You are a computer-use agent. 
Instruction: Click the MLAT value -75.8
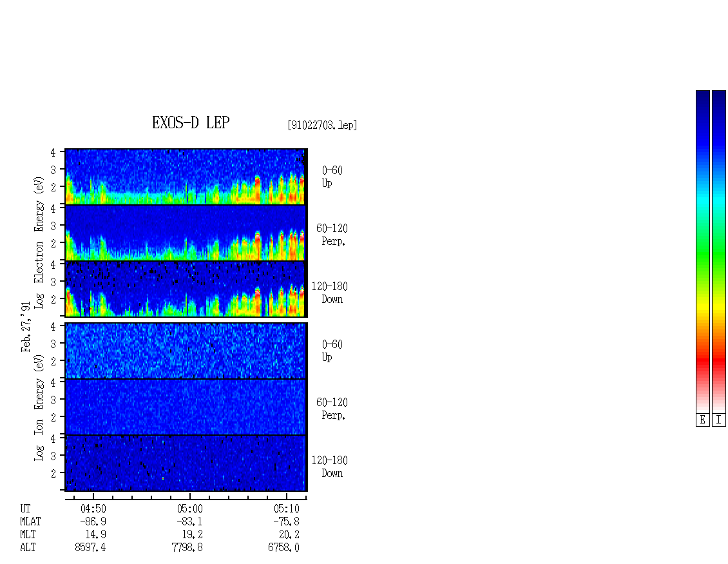coord(286,521)
